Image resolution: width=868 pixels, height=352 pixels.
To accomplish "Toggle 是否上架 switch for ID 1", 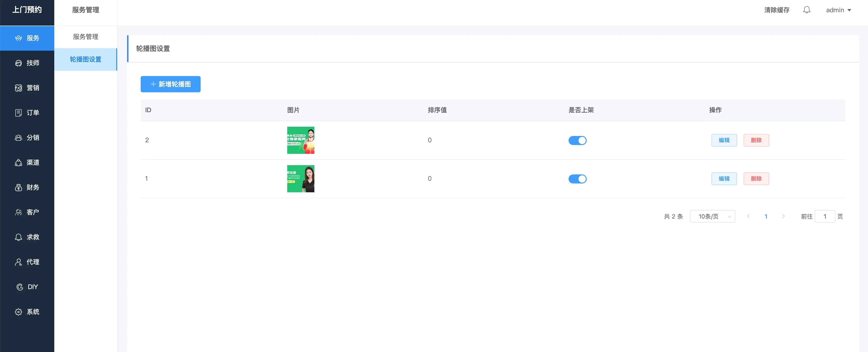I will click(577, 179).
